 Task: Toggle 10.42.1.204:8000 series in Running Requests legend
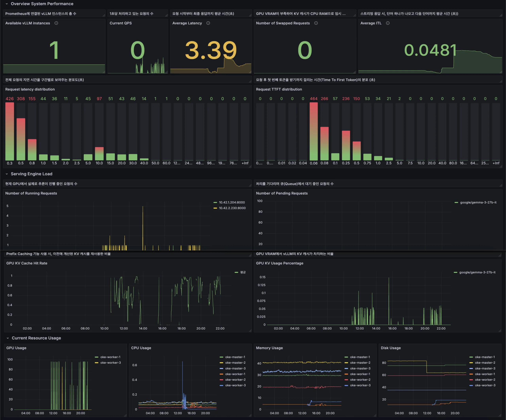(232, 202)
